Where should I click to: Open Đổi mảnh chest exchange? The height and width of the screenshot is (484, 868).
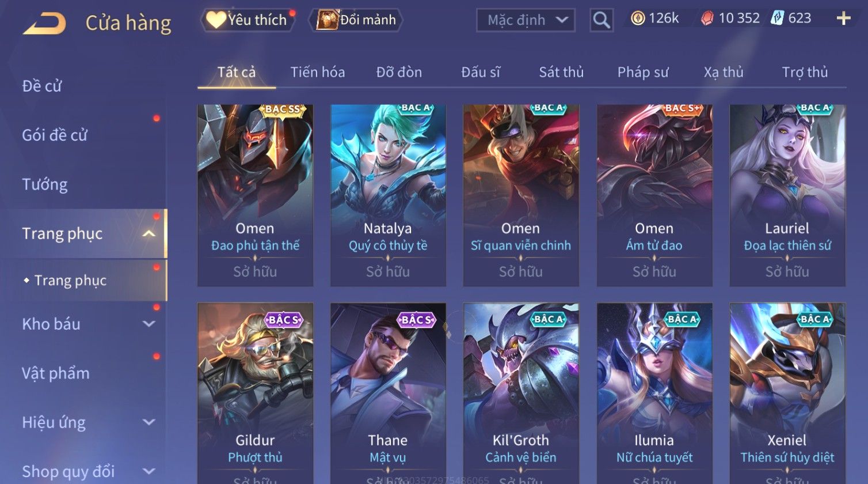[x=357, y=20]
